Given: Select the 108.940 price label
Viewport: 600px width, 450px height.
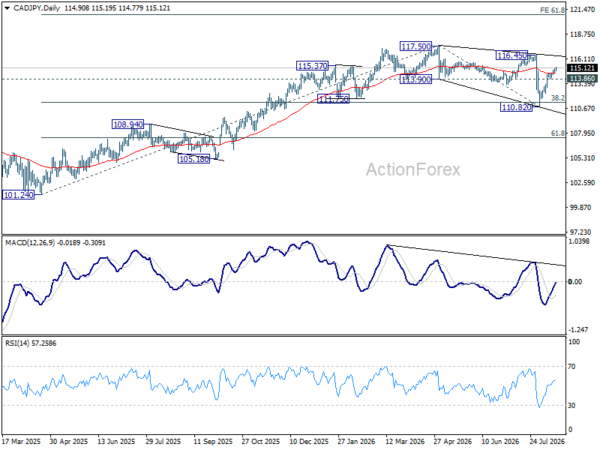Looking at the screenshot, I should click(x=128, y=124).
